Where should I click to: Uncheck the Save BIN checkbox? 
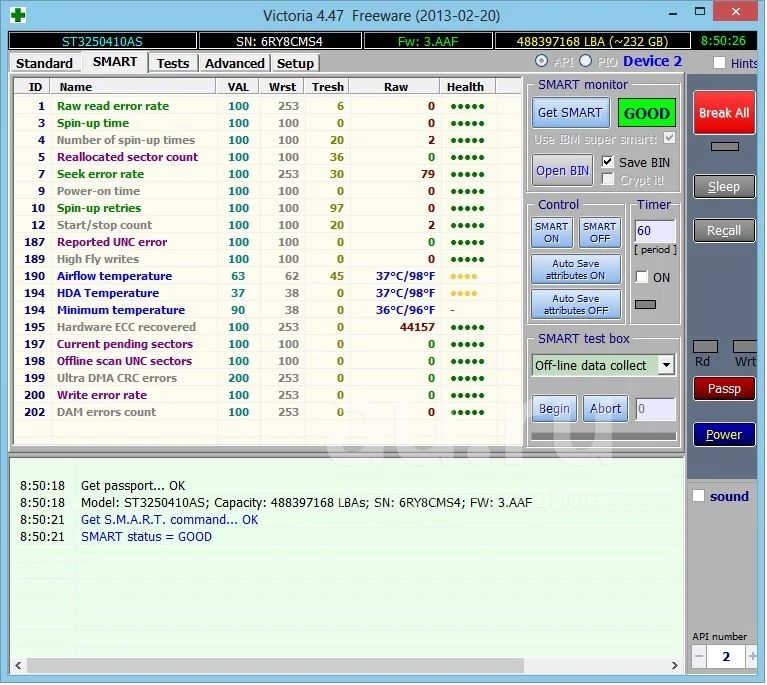(x=607, y=161)
